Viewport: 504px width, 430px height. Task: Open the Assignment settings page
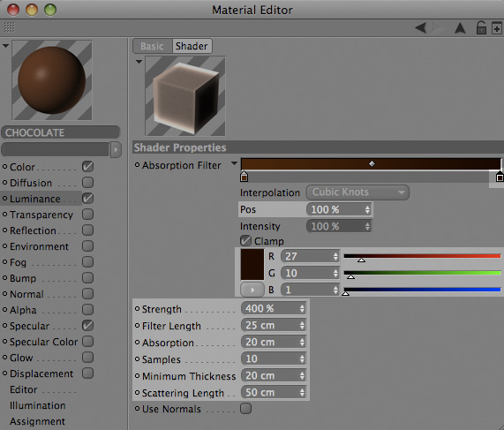(37, 421)
